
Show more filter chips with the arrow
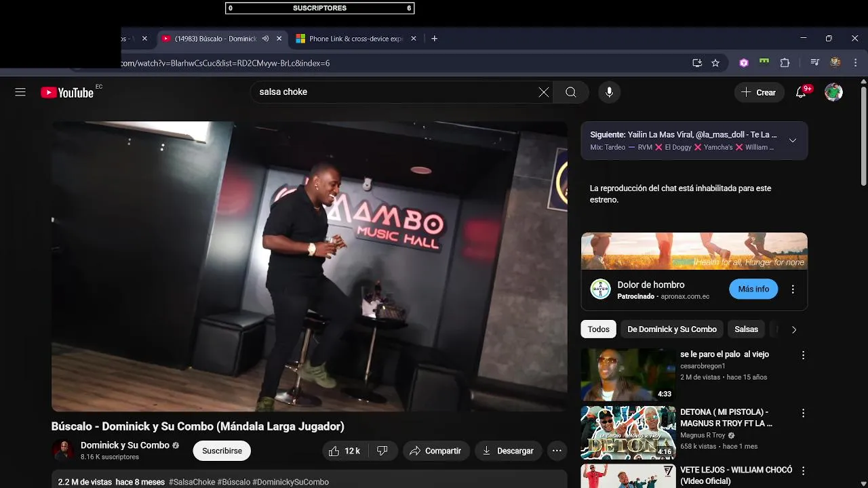tap(794, 329)
